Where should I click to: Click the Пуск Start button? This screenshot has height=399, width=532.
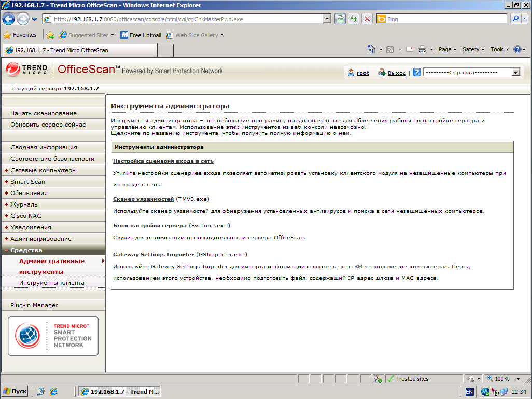coord(15,392)
